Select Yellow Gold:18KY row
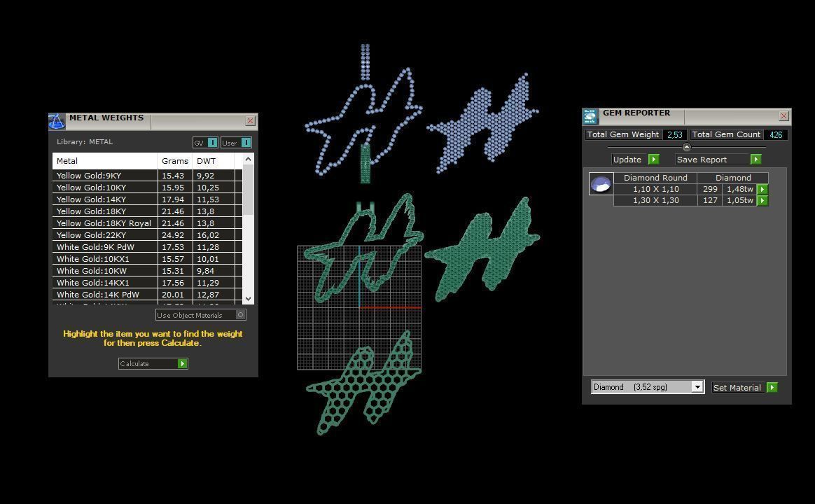Image resolution: width=815 pixels, height=504 pixels. 147,211
